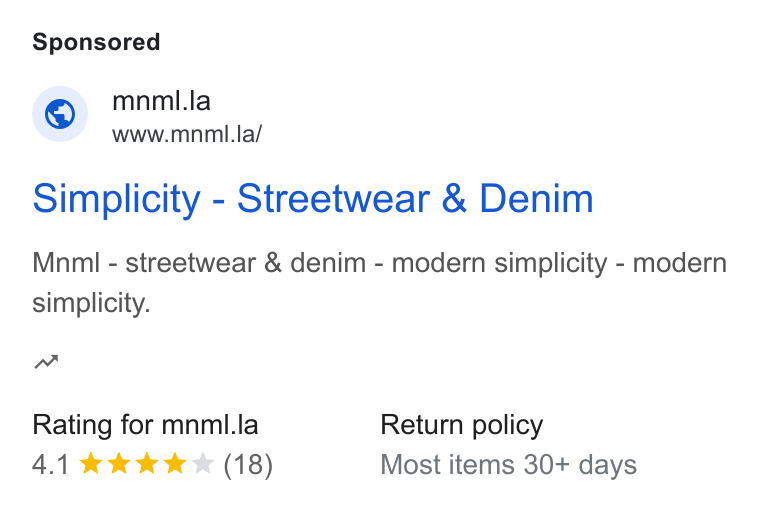Click the grey fifth rating star
Image resolution: width=760 pixels, height=508 pixels.
click(203, 463)
